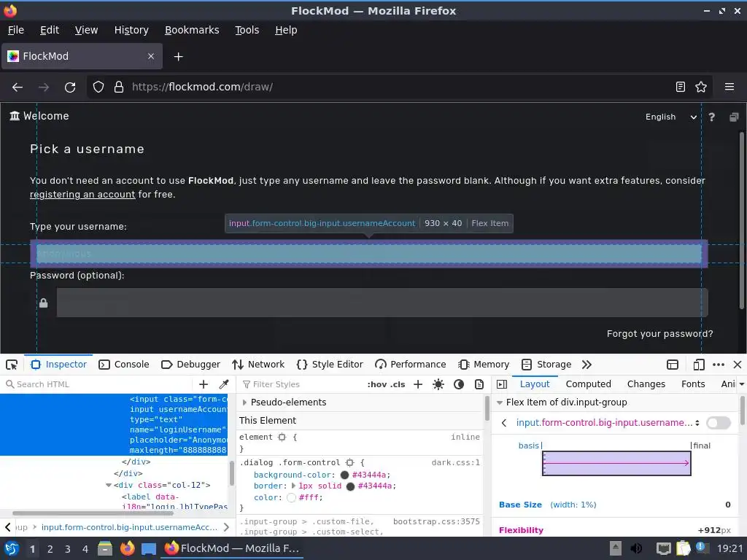Switch to the Computed sidebar tab
Screen dimensions: 747x560
tap(589, 384)
